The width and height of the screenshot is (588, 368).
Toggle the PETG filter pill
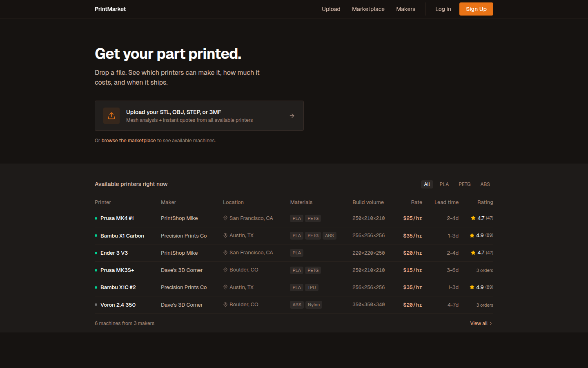tap(465, 184)
